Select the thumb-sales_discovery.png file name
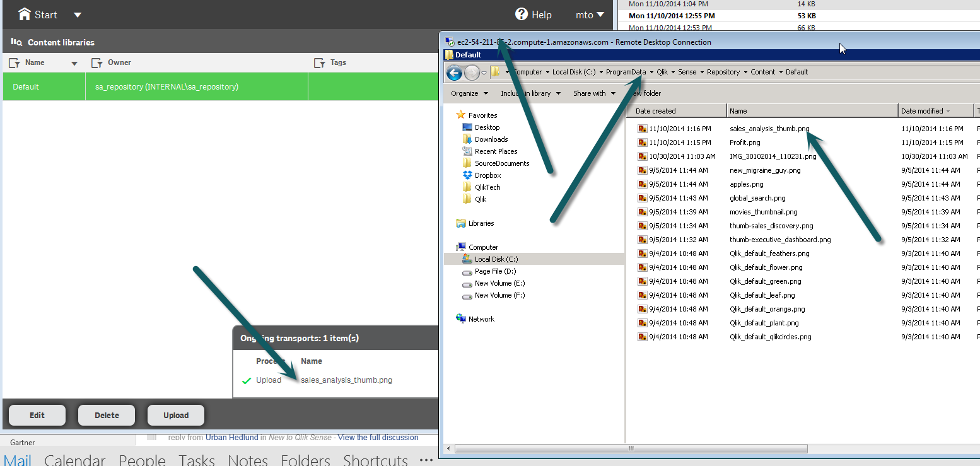The height and width of the screenshot is (466, 980). (x=771, y=226)
